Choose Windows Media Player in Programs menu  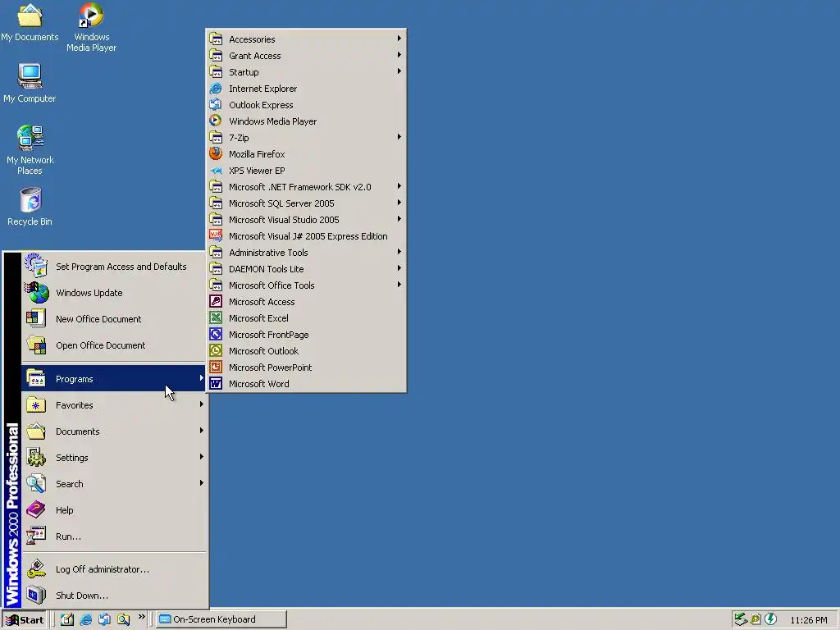(306, 121)
